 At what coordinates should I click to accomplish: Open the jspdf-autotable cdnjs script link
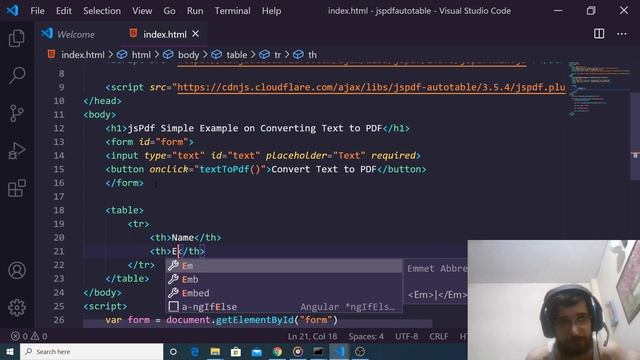point(371,87)
